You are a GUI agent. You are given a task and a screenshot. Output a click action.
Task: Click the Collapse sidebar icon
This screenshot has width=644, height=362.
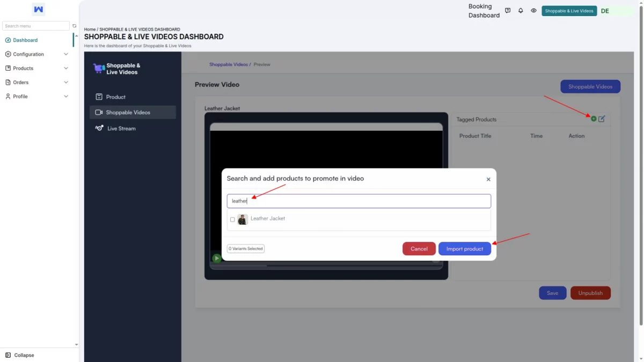8,355
